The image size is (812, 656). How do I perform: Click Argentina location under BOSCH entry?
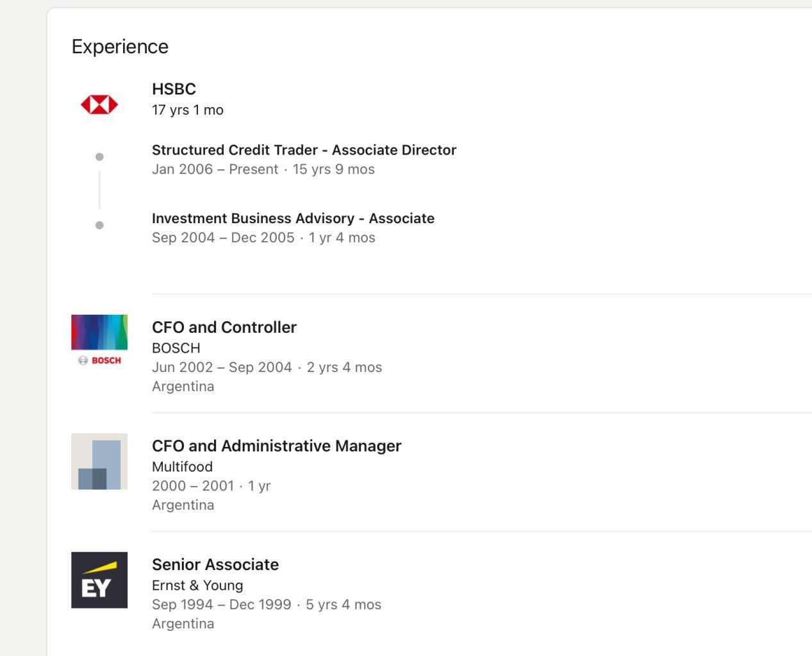click(x=183, y=387)
